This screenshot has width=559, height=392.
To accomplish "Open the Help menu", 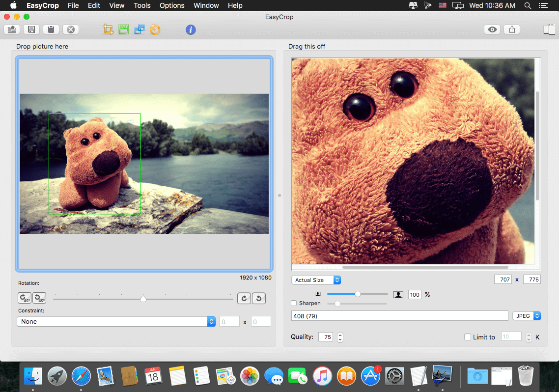I will [235, 5].
